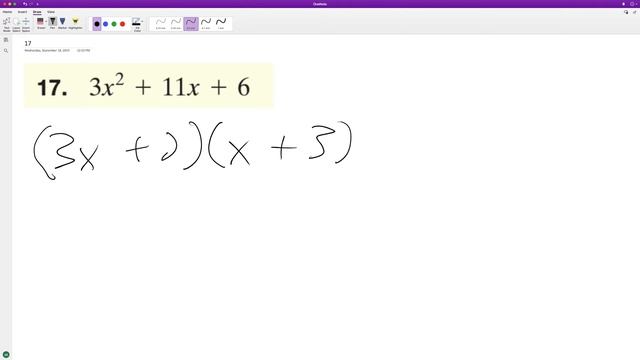The image size is (640, 360).
Task: Select the Pen tool
Action: pos(53,23)
